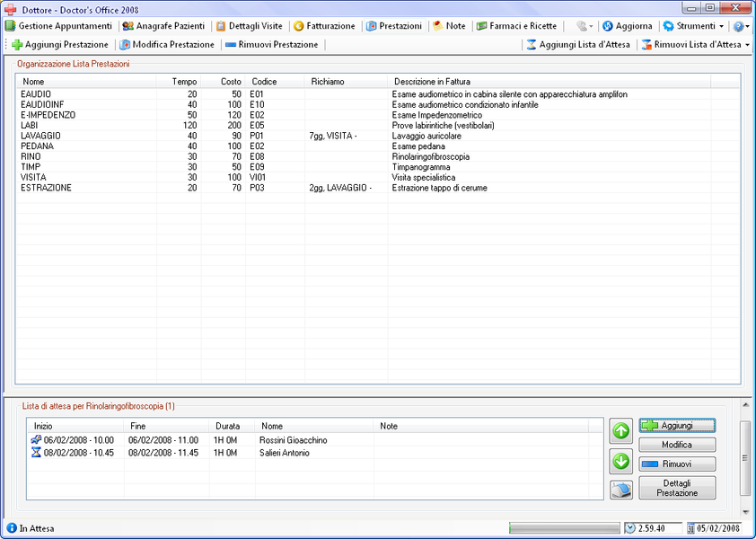The width and height of the screenshot is (756, 539).
Task: Sort by the Tempo column header
Action: coord(179,82)
